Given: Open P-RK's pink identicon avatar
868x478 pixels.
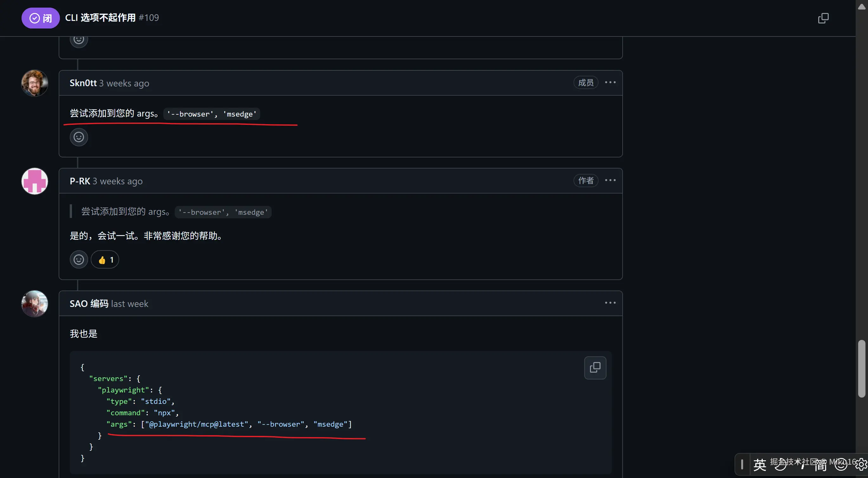Looking at the screenshot, I should point(35,181).
